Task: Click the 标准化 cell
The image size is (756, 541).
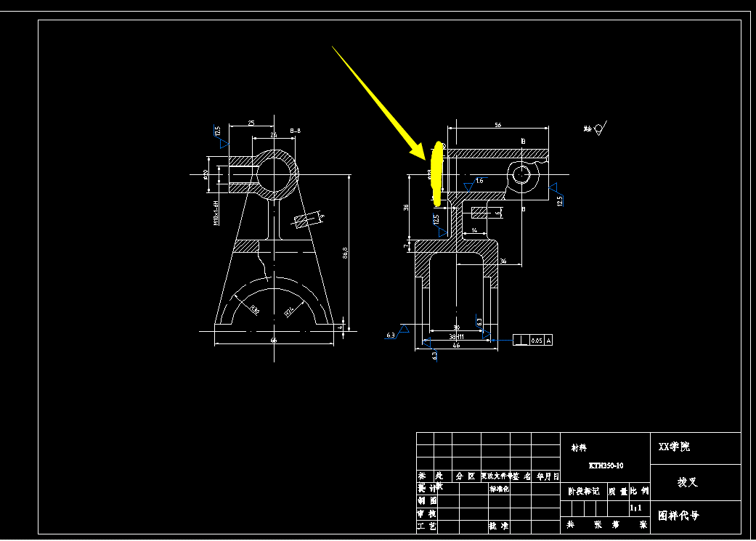Action: point(499,489)
